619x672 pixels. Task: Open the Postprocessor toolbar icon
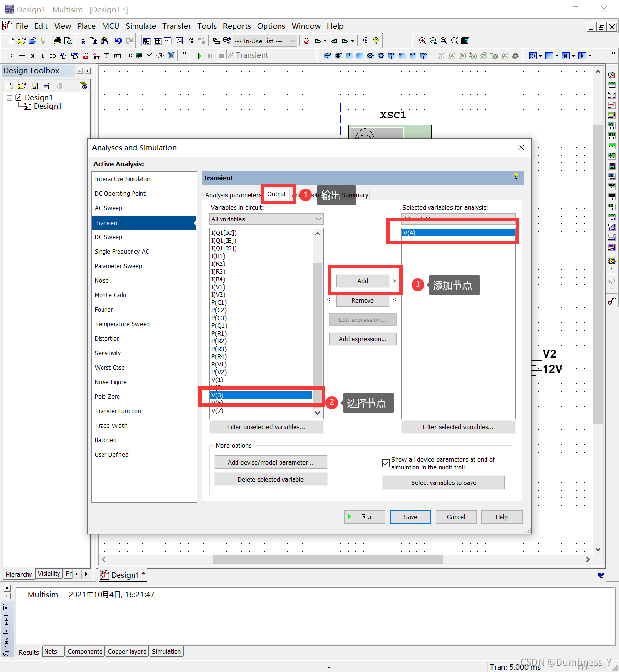[191, 41]
